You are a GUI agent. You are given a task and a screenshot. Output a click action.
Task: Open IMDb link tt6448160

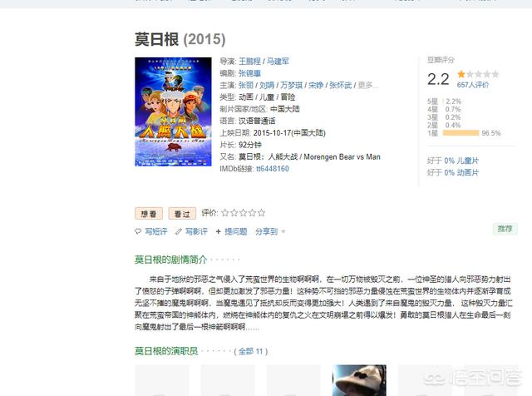tap(273, 169)
